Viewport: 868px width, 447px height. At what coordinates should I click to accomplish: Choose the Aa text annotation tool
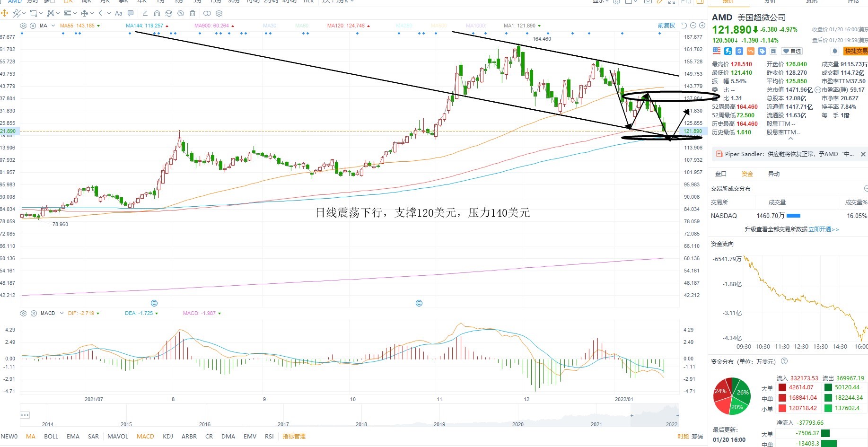(119, 13)
